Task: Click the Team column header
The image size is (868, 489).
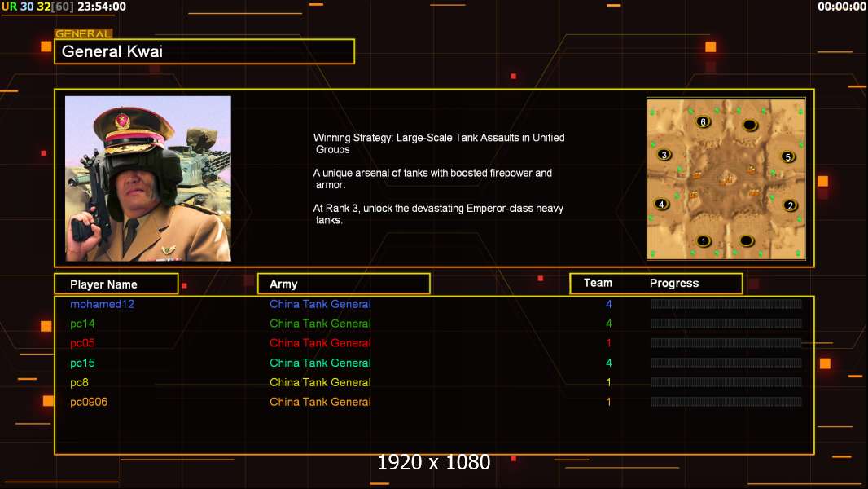Action: pyautogui.click(x=598, y=283)
